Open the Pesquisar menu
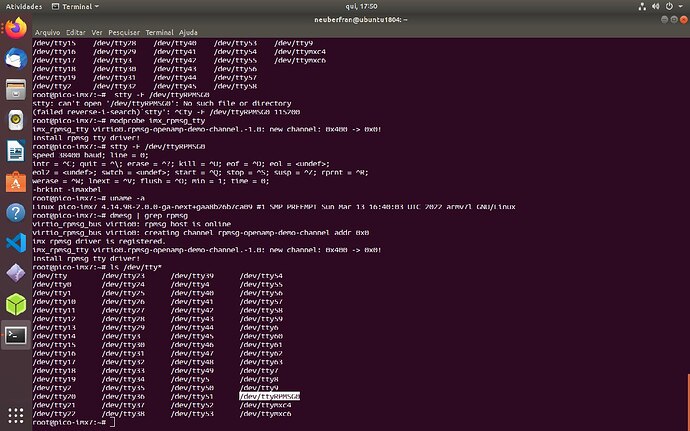 tap(125, 31)
